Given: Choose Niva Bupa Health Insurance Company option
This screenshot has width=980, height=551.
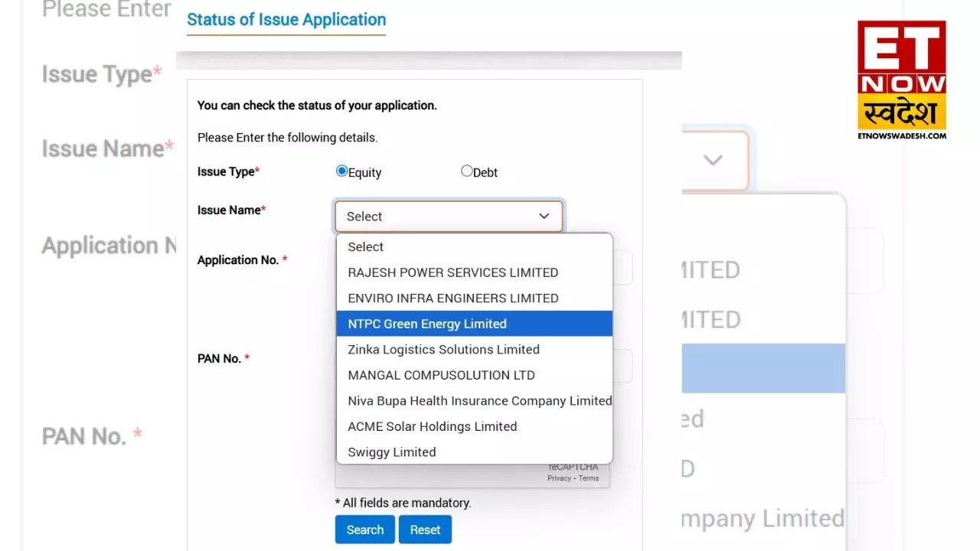Looking at the screenshot, I should click(475, 400).
